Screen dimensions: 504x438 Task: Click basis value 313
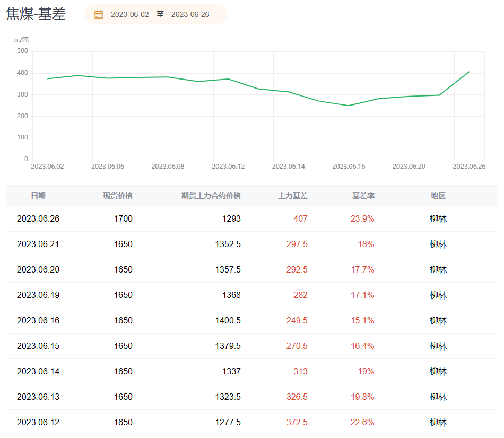(300, 371)
